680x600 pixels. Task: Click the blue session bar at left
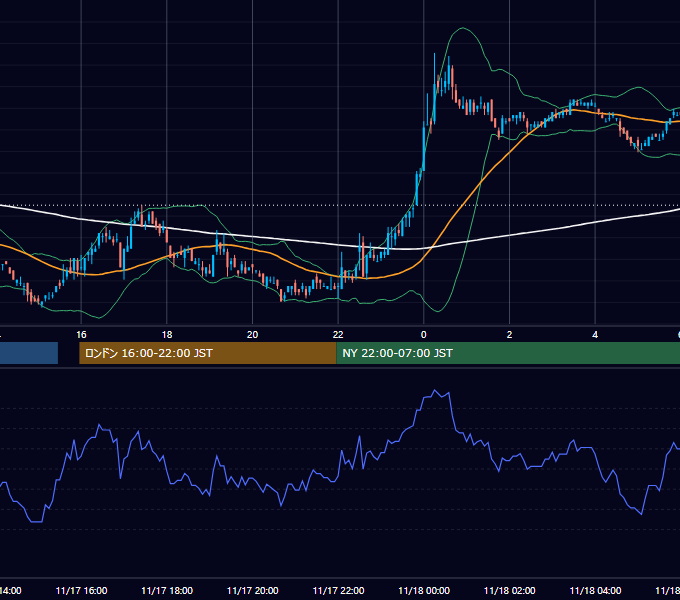29,353
